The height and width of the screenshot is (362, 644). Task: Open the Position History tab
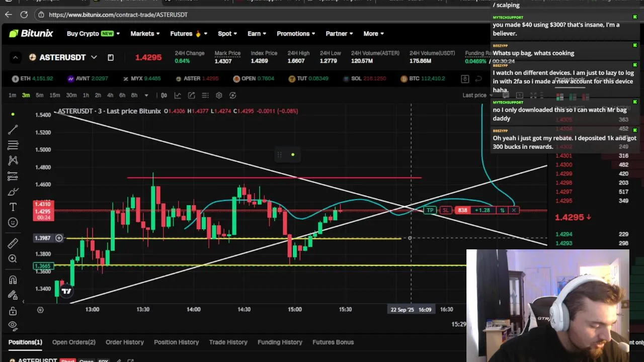(176, 342)
